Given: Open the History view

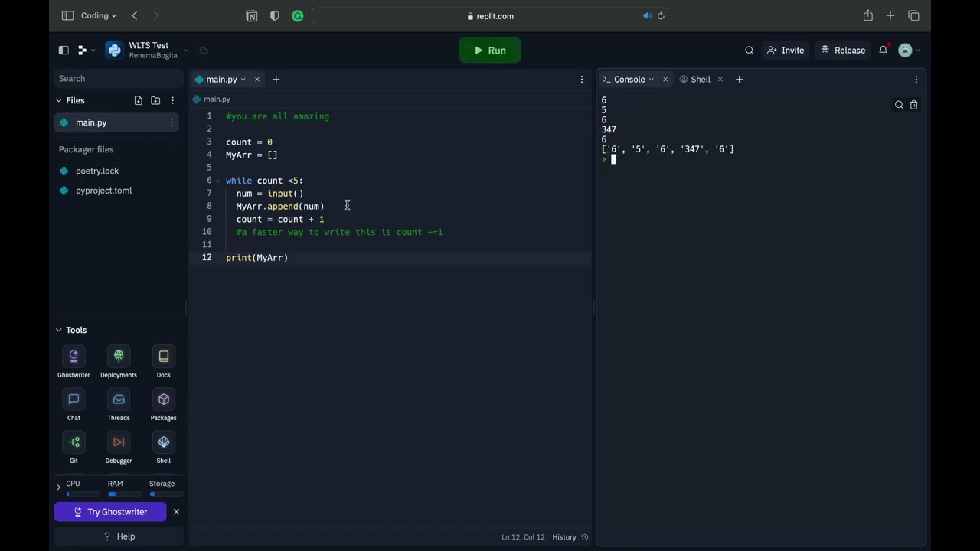Looking at the screenshot, I should point(570,537).
